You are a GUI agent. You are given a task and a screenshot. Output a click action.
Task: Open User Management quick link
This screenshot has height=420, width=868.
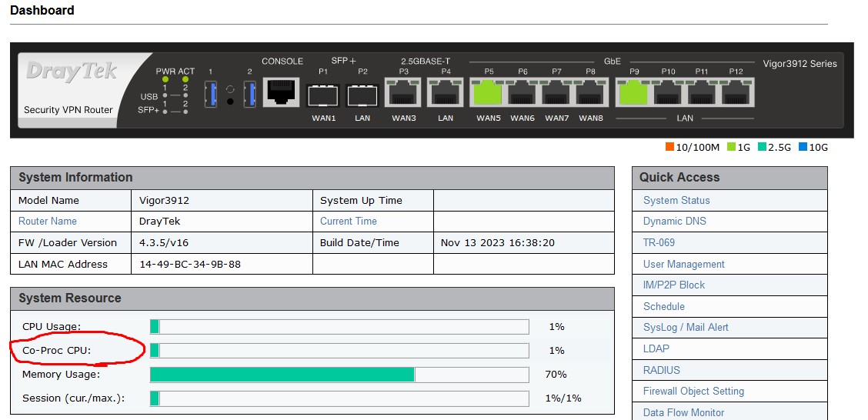[683, 264]
